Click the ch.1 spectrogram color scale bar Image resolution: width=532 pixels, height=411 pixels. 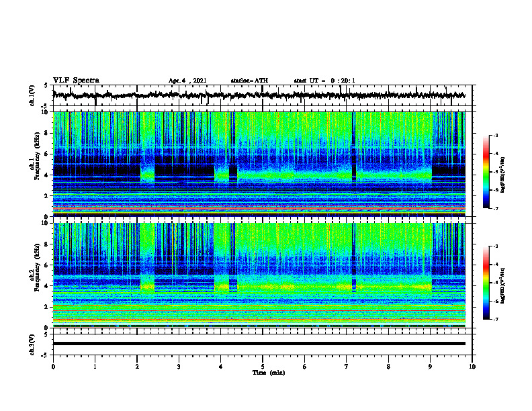click(486, 172)
